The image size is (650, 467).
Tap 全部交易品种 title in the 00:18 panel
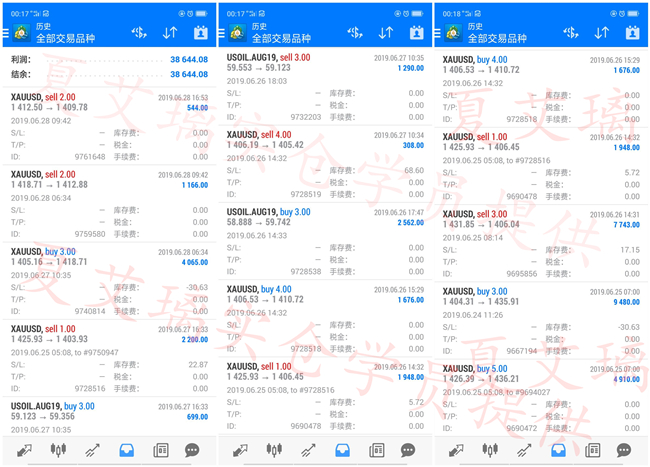(497, 39)
